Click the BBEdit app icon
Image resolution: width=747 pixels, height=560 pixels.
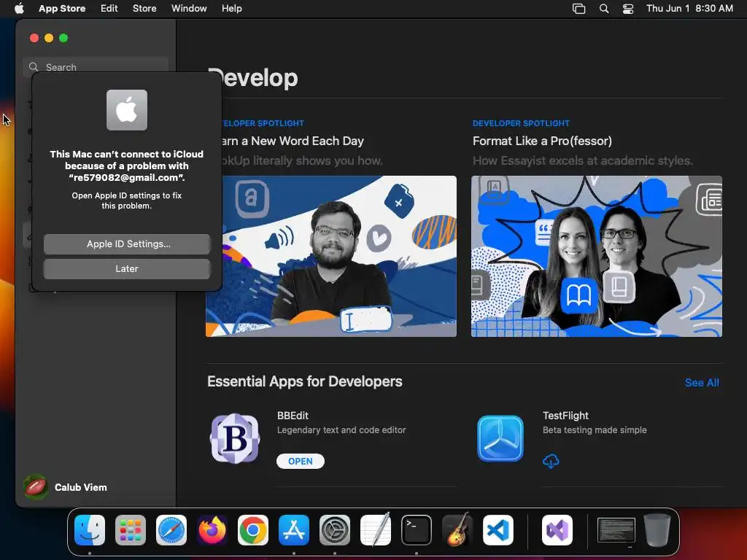click(x=235, y=438)
